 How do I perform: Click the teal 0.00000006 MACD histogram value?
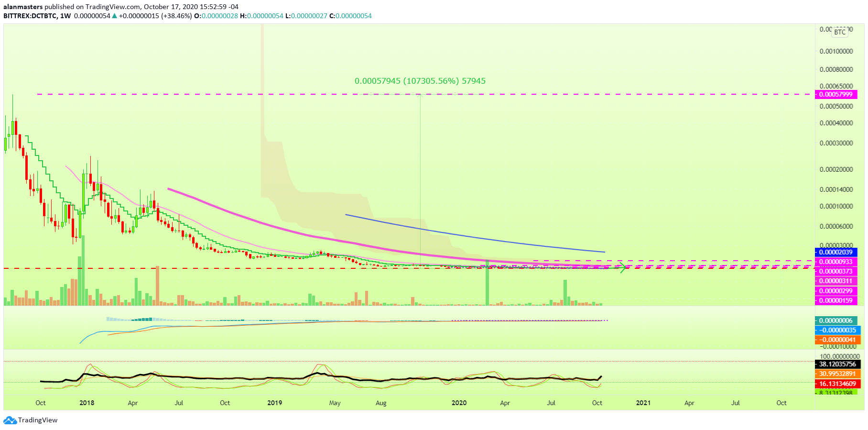[x=836, y=320]
